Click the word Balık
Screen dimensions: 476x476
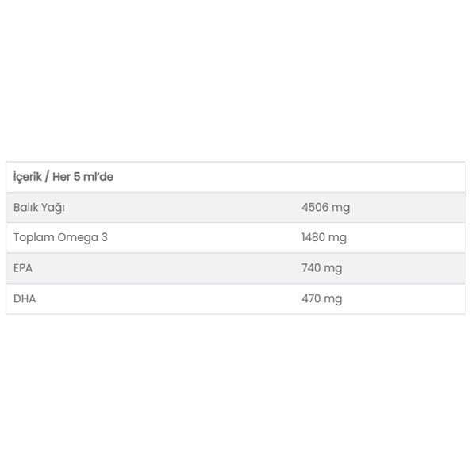pyautogui.click(x=26, y=208)
